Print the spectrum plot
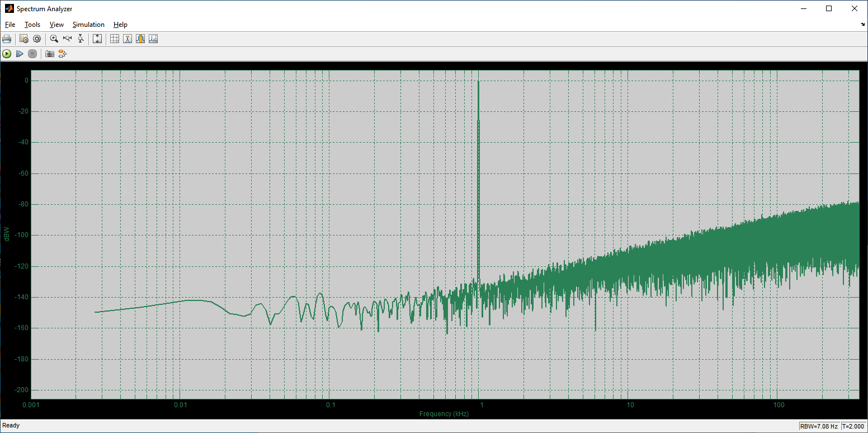The image size is (868, 433). [7, 39]
